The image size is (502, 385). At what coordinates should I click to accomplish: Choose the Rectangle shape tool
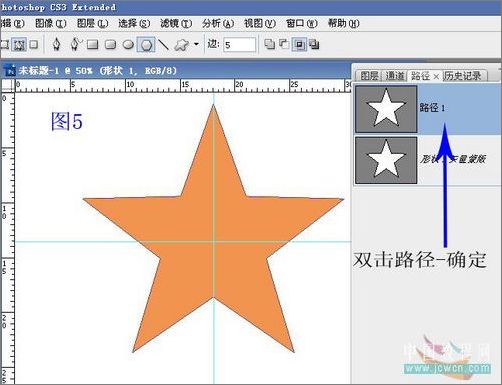(93, 45)
